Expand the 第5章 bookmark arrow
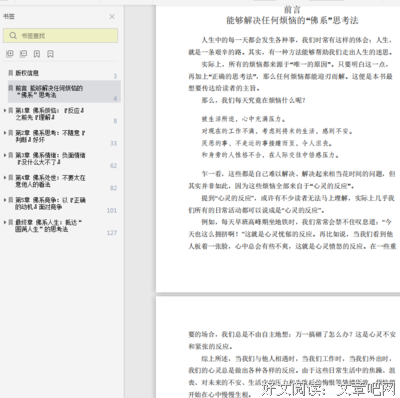 (5, 200)
